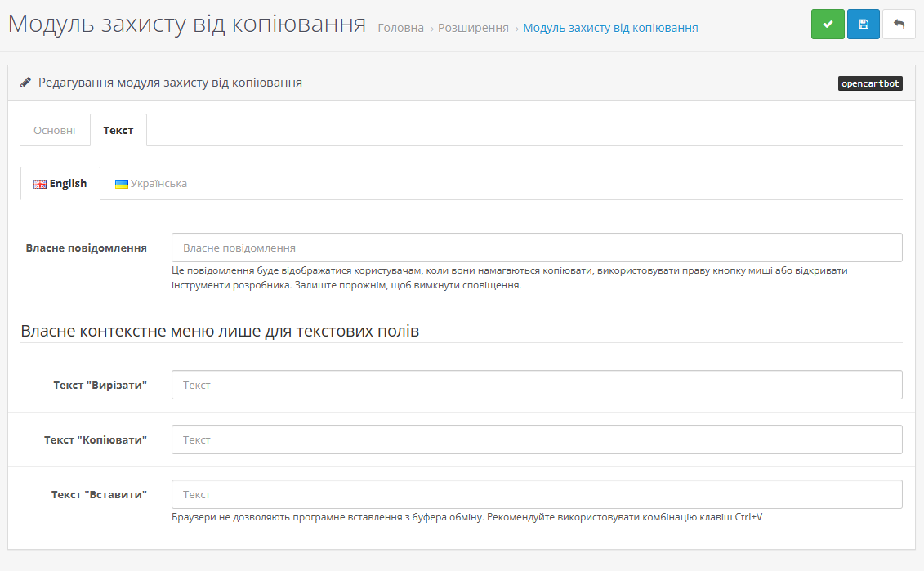924x571 pixels.
Task: Click the back arrow cancel button
Action: pyautogui.click(x=899, y=25)
